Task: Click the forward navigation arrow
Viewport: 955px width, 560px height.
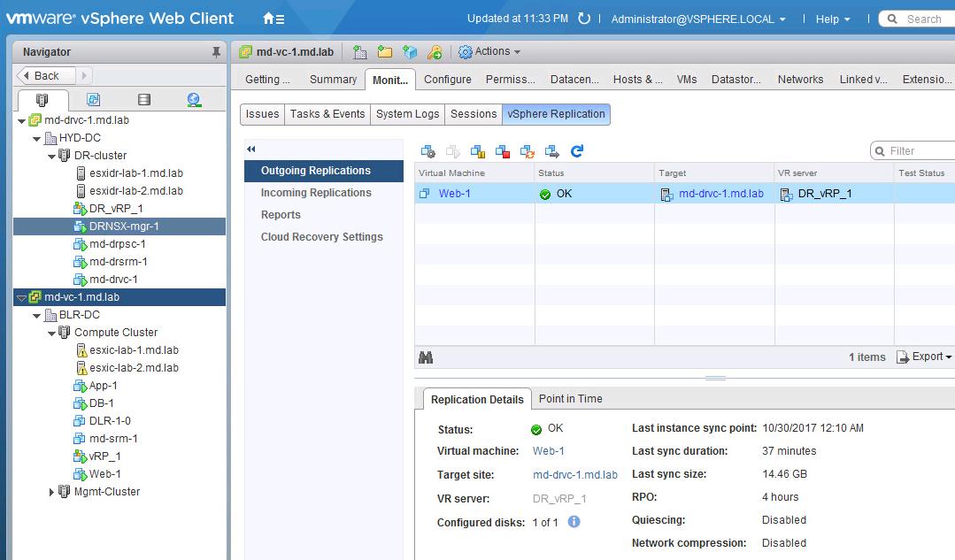Action: point(84,75)
